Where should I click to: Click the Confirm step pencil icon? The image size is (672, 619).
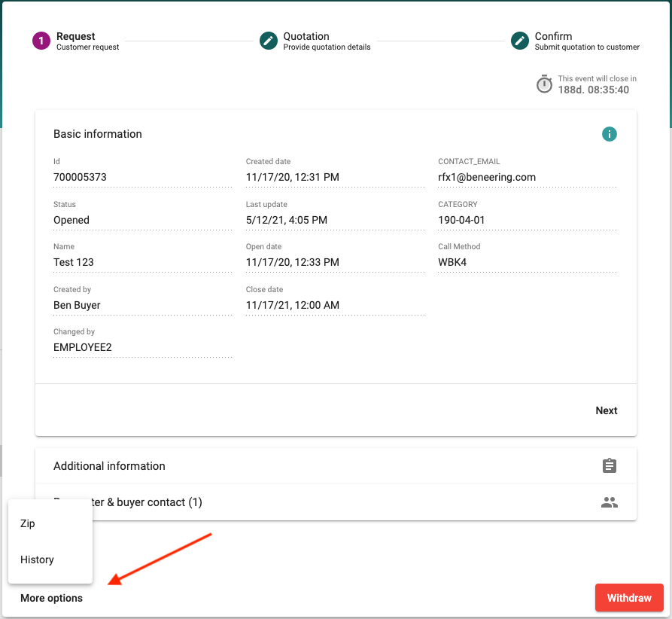tap(520, 41)
